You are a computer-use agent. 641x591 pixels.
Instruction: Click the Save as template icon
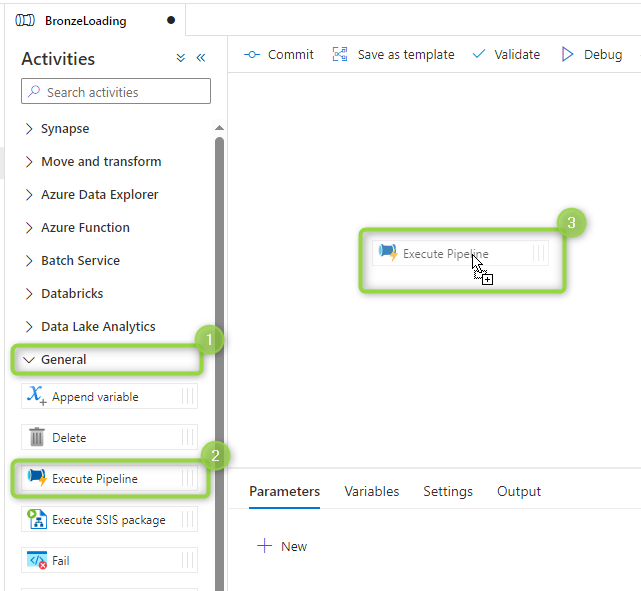coord(340,54)
